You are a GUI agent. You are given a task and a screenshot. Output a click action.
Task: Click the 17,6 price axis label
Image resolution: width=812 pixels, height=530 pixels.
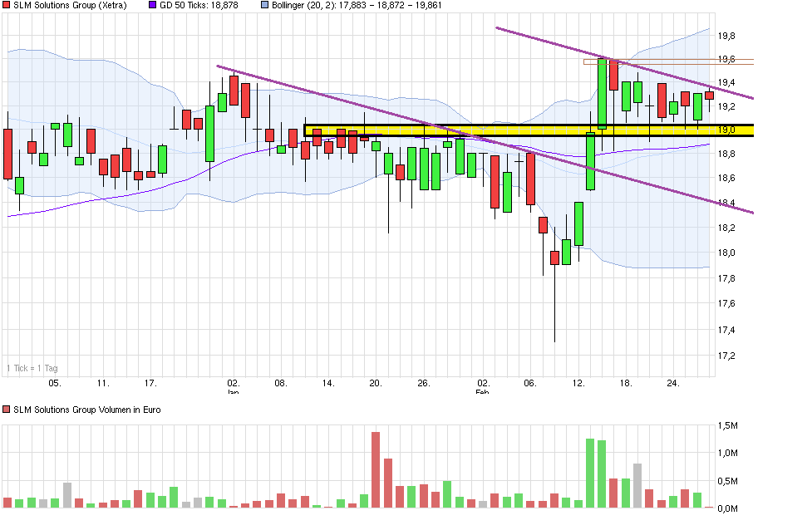[726, 303]
